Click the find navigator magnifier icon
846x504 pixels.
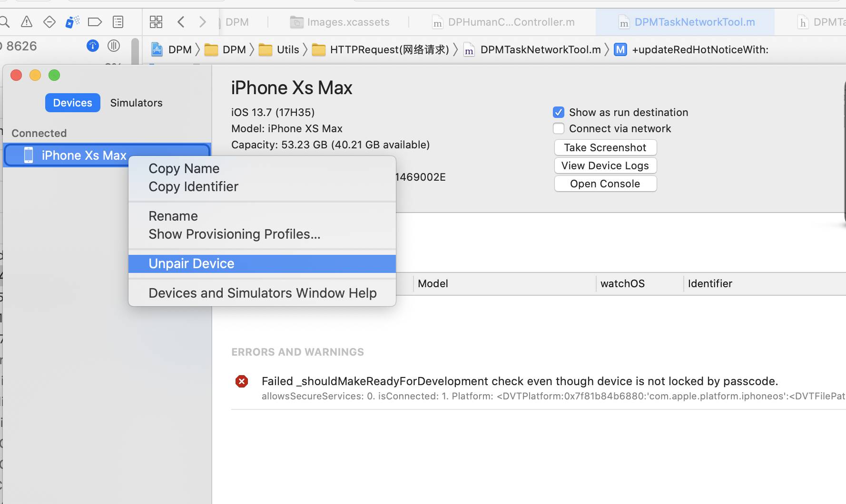(x=5, y=22)
